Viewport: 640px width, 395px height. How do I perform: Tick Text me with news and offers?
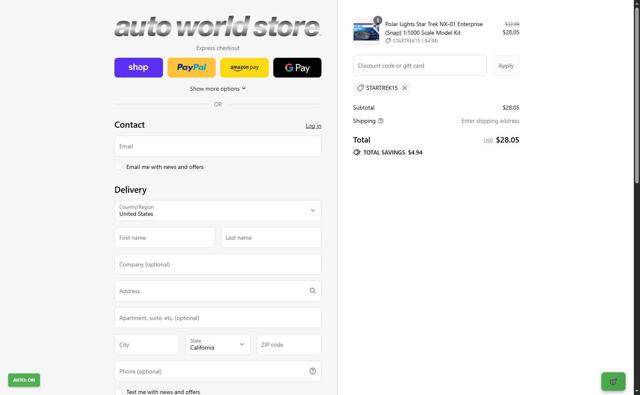click(x=118, y=392)
